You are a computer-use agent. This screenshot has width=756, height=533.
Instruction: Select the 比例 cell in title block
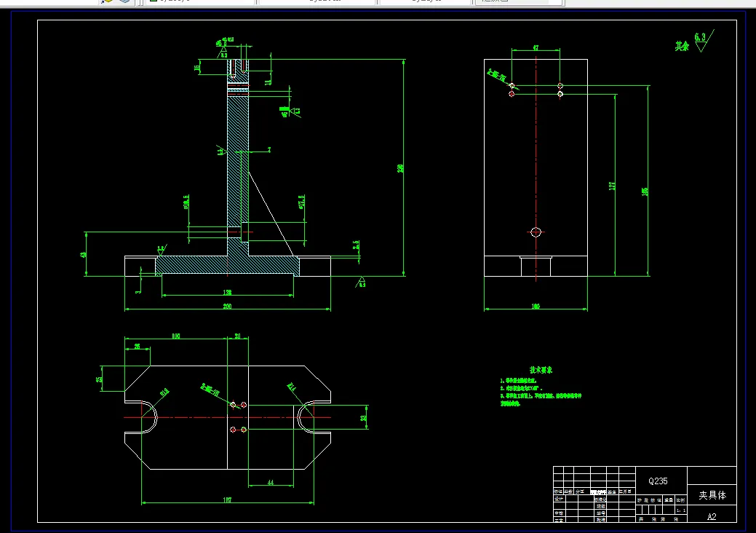click(x=680, y=500)
